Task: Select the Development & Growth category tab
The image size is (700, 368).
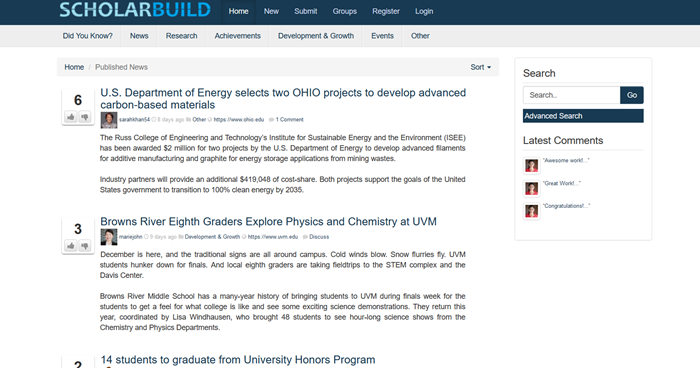Action: pos(316,36)
